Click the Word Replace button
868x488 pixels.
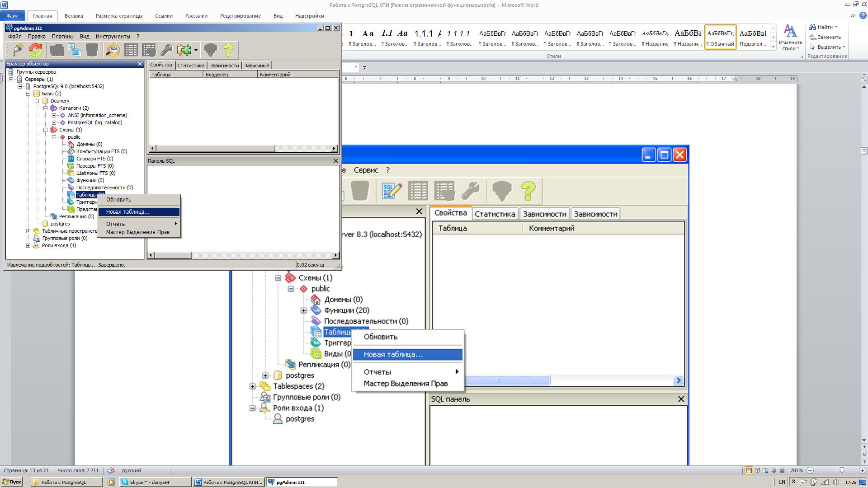point(825,37)
